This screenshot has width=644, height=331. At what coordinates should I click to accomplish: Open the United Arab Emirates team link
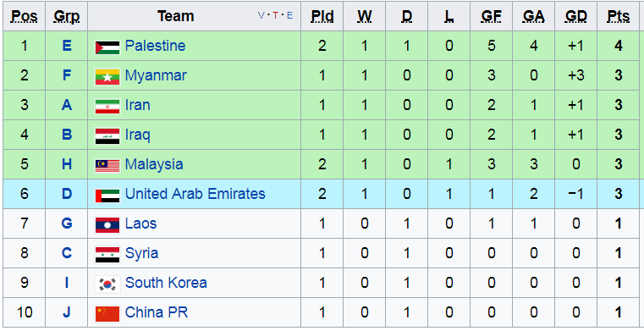tap(195, 194)
